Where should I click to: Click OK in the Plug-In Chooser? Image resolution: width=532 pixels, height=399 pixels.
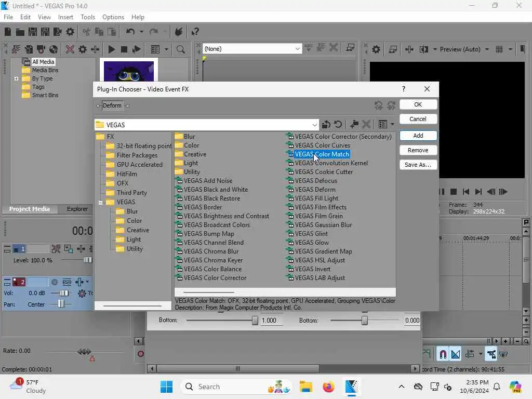(418, 104)
